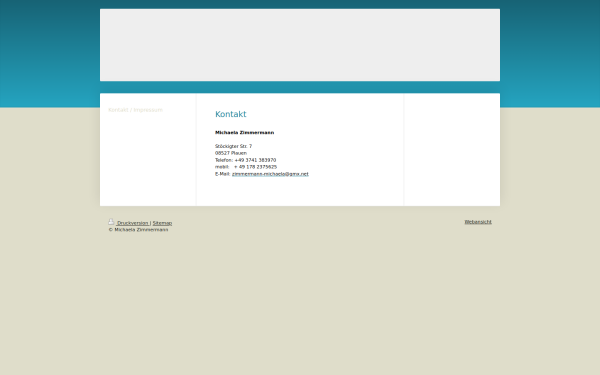Image resolution: width=600 pixels, height=375 pixels.
Task: Click the zimmermann-michaela@gmx.net email link
Action: pos(270,174)
